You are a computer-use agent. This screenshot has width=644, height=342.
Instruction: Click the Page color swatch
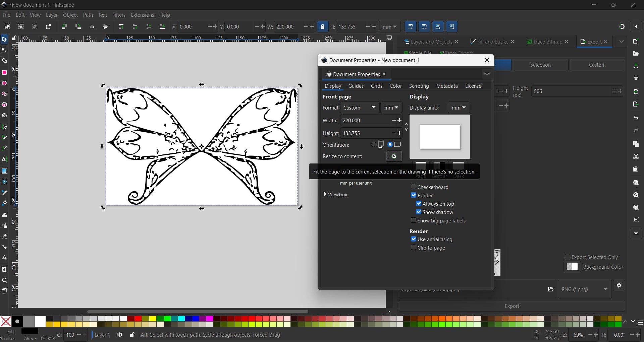pos(421,166)
